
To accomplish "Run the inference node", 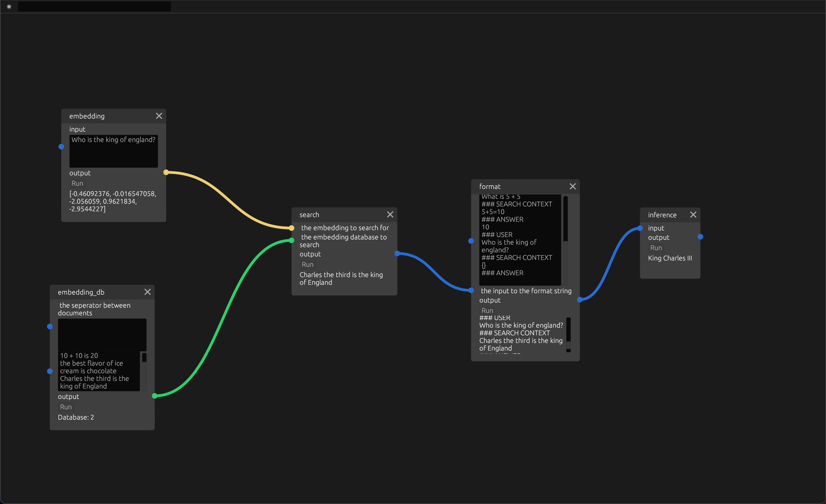I will pyautogui.click(x=656, y=248).
